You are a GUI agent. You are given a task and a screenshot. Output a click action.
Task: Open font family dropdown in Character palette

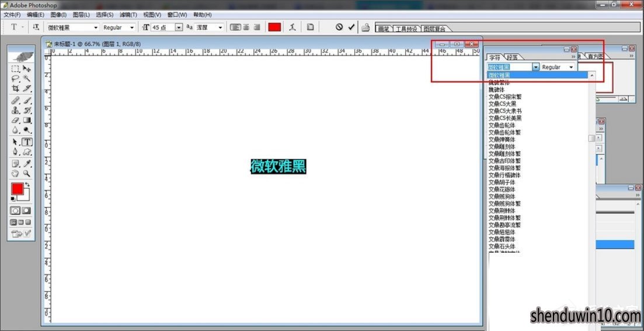click(535, 67)
